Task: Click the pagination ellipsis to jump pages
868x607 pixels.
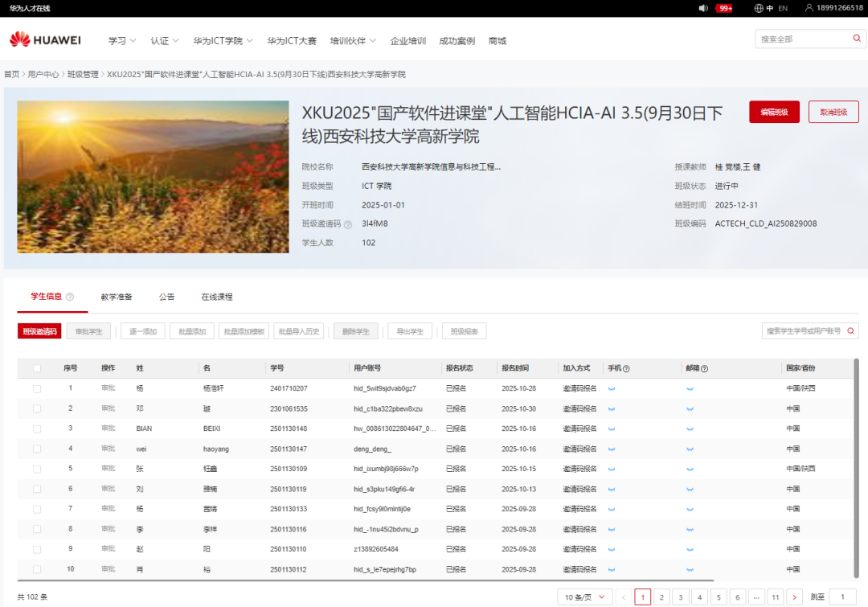Action: [x=756, y=597]
